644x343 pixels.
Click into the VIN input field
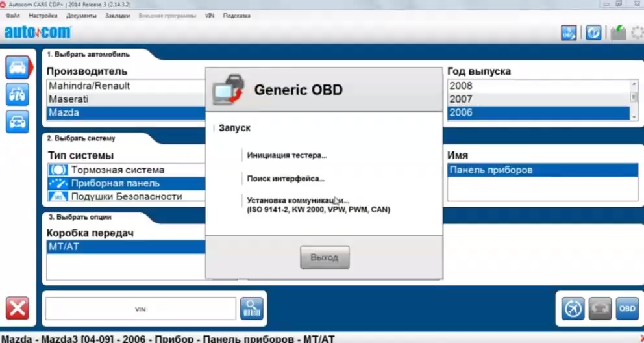(140, 309)
